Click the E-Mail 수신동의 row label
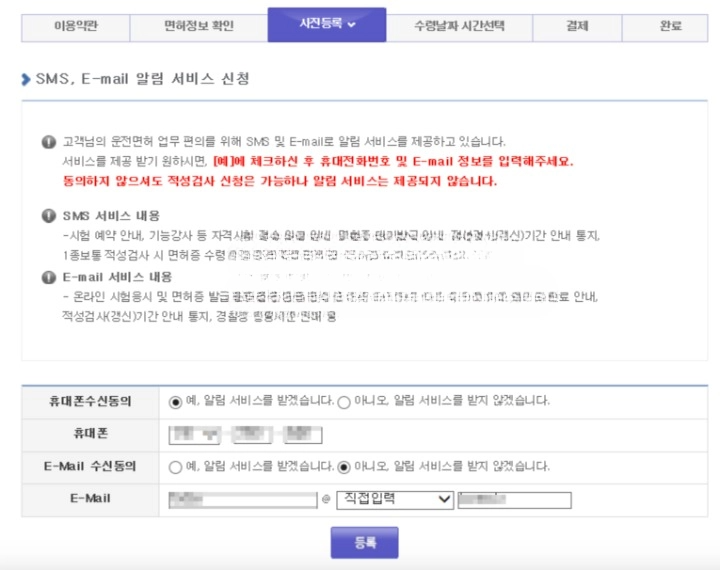Screen dimensions: 720x570 [x=90, y=466]
